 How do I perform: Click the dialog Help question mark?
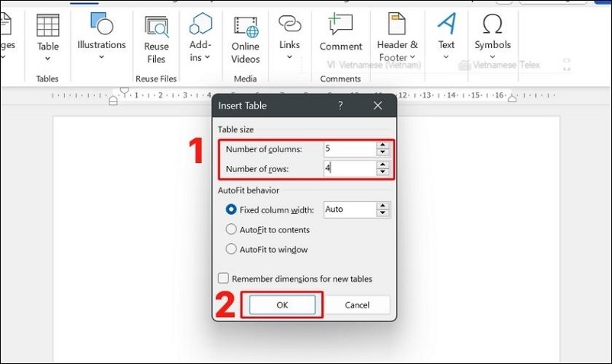(x=340, y=106)
